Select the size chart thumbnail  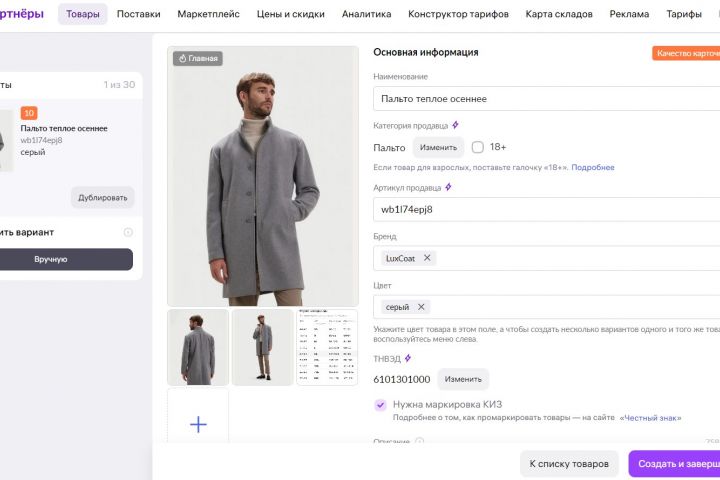tap(327, 347)
